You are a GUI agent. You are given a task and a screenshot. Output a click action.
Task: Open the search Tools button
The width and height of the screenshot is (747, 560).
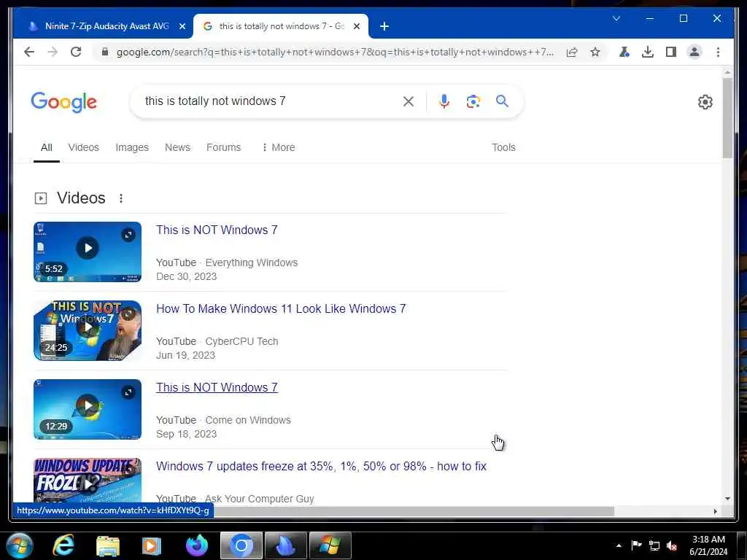coord(503,147)
